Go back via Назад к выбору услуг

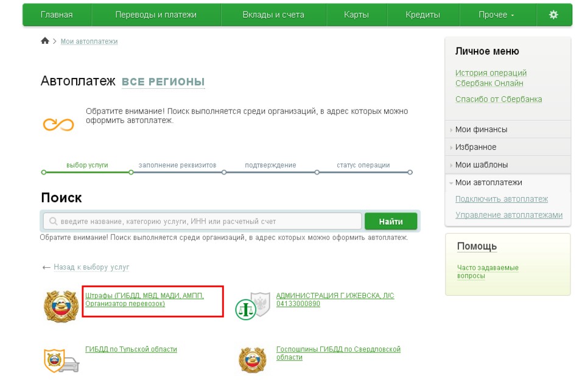pyautogui.click(x=91, y=267)
